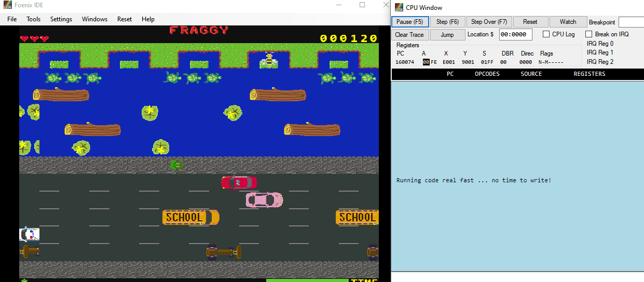
Task: Click the dragster in the middle of bottom lane
Action: (x=224, y=252)
